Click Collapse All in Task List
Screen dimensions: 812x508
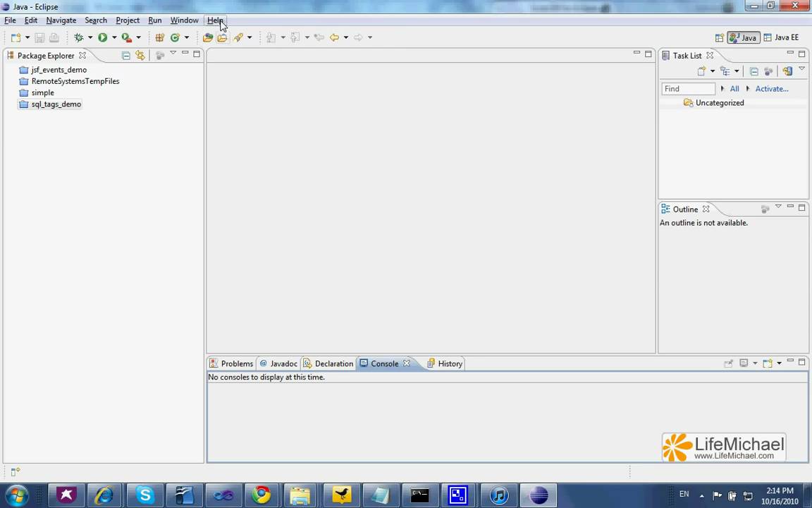(x=754, y=71)
